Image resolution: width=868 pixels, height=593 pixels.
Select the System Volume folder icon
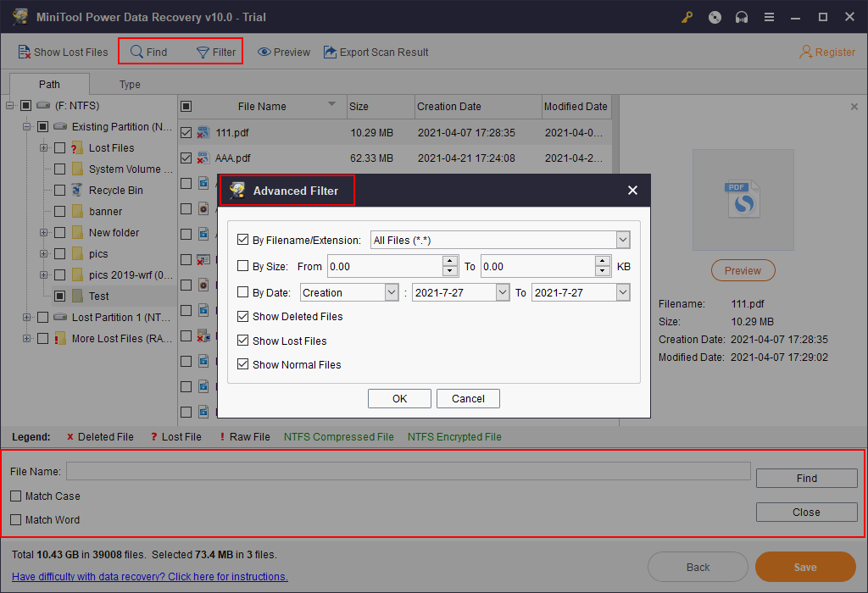tap(77, 169)
